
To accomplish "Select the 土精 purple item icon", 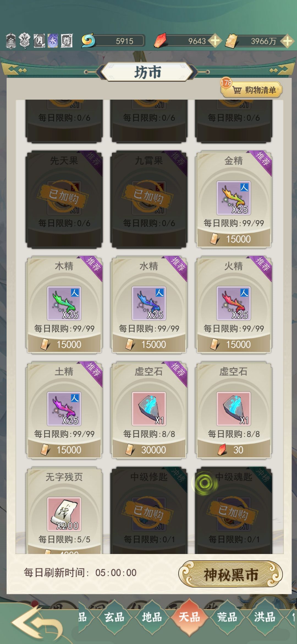I will pyautogui.click(x=64, y=409).
